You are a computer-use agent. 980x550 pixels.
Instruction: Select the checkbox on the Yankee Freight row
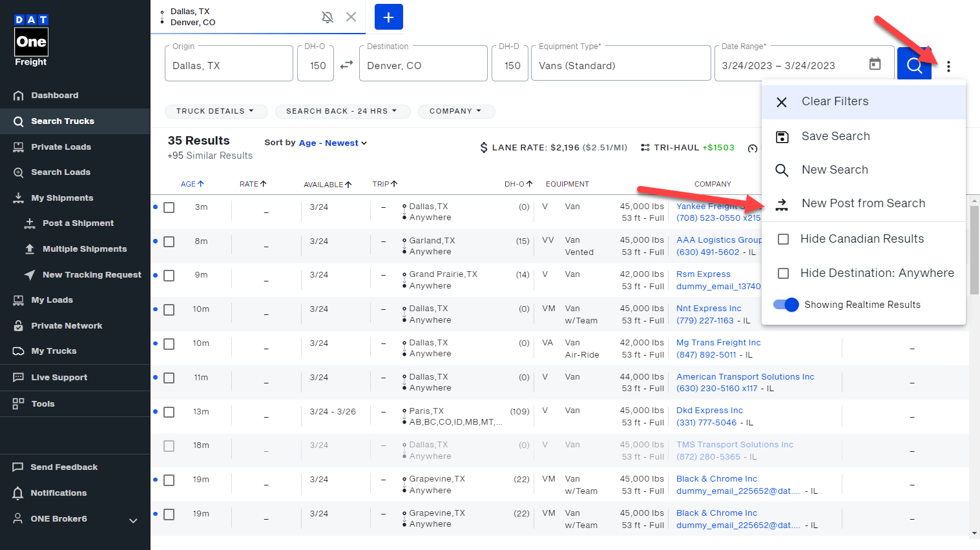point(169,207)
